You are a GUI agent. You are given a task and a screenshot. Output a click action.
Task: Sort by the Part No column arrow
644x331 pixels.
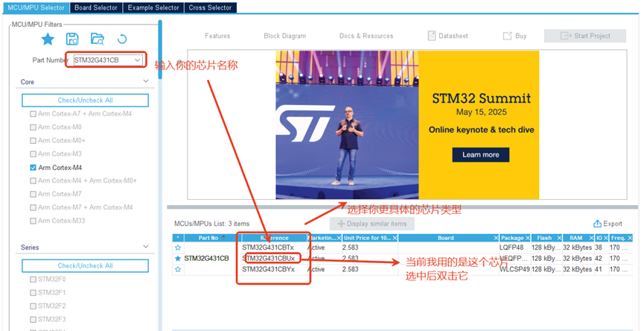coord(223,238)
